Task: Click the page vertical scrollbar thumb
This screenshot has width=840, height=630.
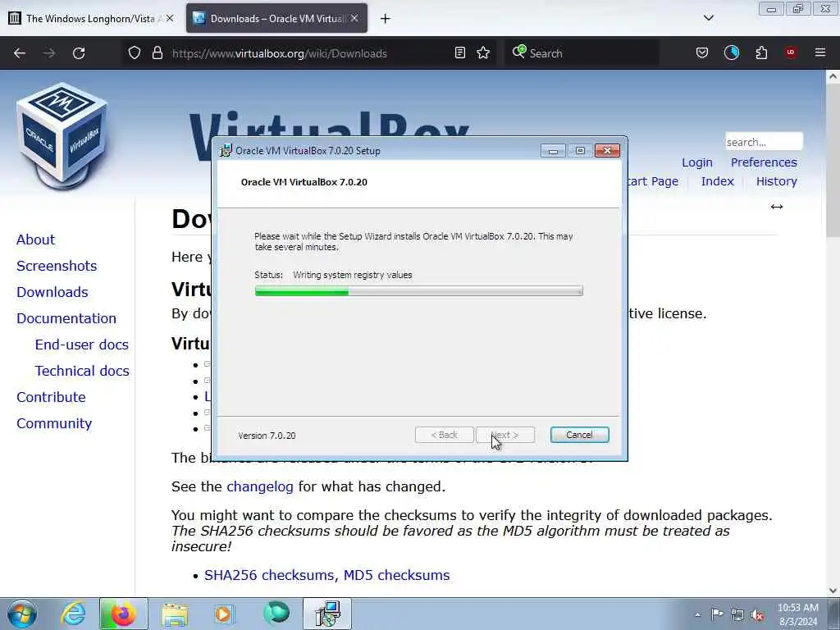Action: 833,161
